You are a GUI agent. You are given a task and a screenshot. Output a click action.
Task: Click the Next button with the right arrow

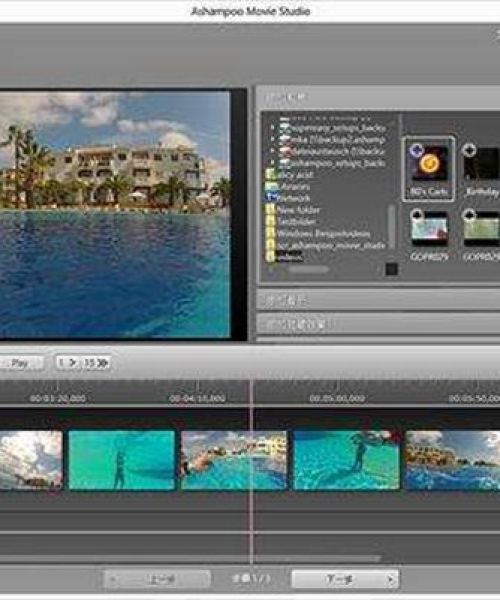[x=345, y=579]
